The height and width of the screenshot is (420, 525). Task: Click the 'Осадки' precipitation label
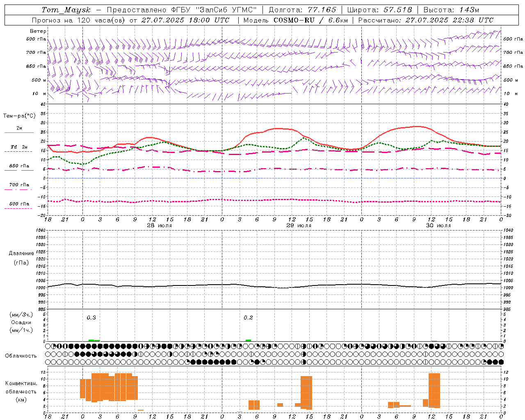(21, 322)
